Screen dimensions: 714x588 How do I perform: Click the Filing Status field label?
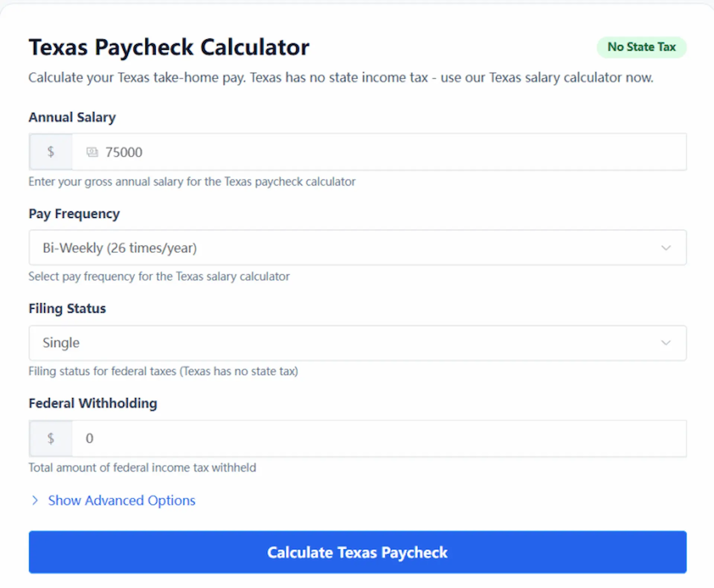click(67, 308)
